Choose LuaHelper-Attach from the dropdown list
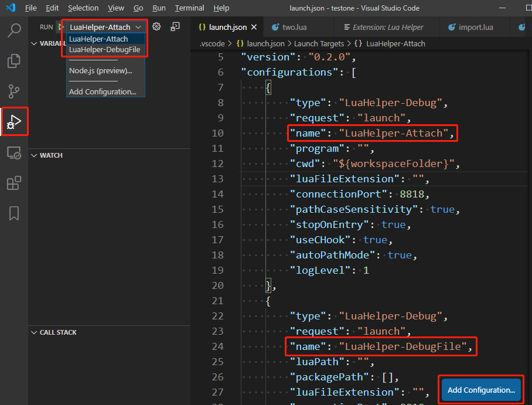 coord(106,39)
